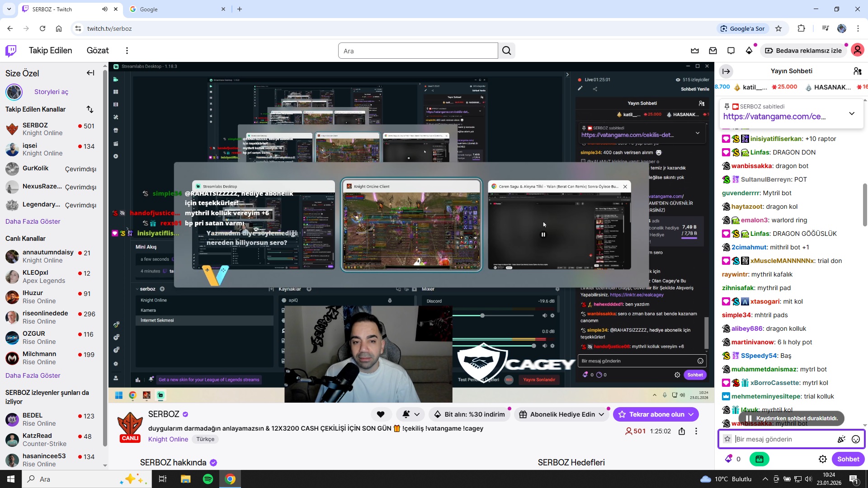868x488 pixels.
Task: Open Bits cheer icon in chat input
Action: point(841,439)
